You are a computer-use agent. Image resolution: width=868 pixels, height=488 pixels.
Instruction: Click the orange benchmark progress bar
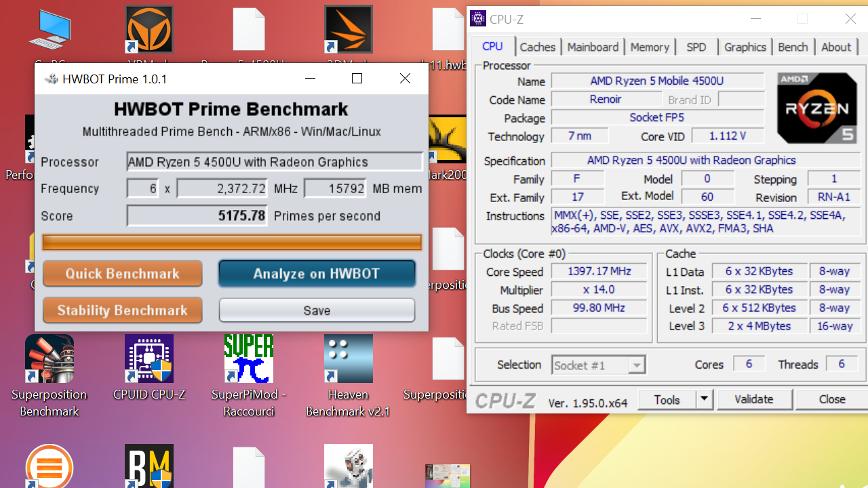coord(232,242)
